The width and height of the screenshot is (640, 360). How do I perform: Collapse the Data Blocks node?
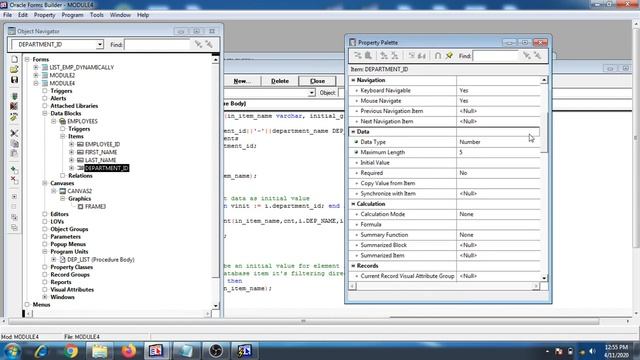45,113
